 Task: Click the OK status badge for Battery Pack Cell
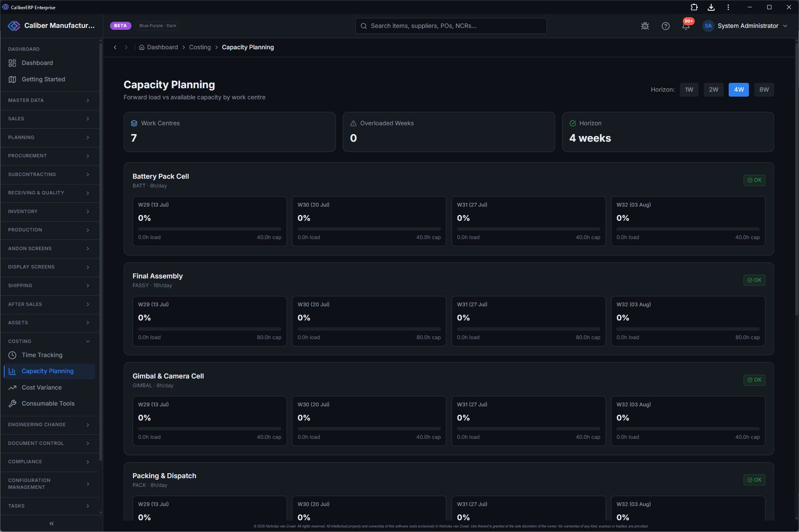click(754, 180)
